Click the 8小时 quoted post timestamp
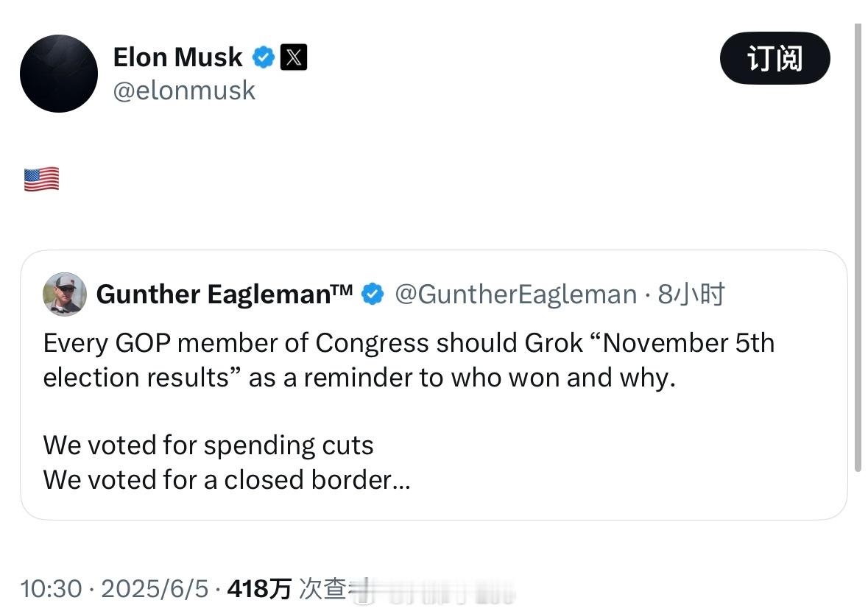The image size is (868, 614). click(691, 294)
